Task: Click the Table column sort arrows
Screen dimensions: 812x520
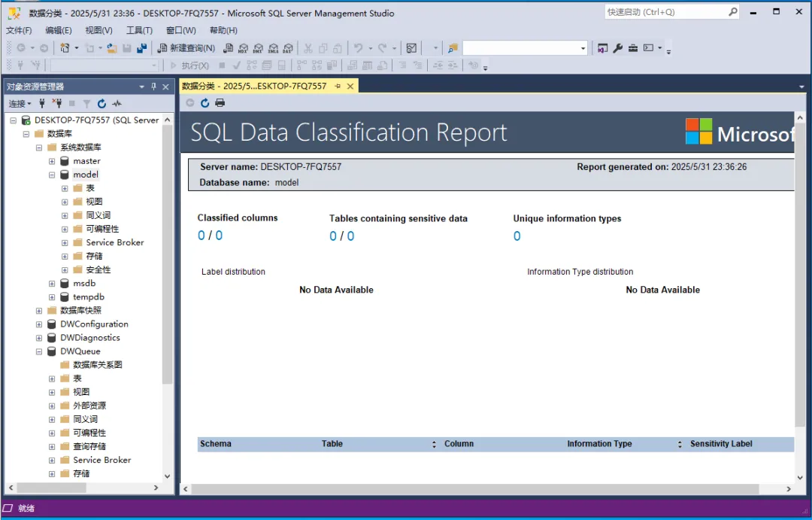Action: [x=434, y=444]
